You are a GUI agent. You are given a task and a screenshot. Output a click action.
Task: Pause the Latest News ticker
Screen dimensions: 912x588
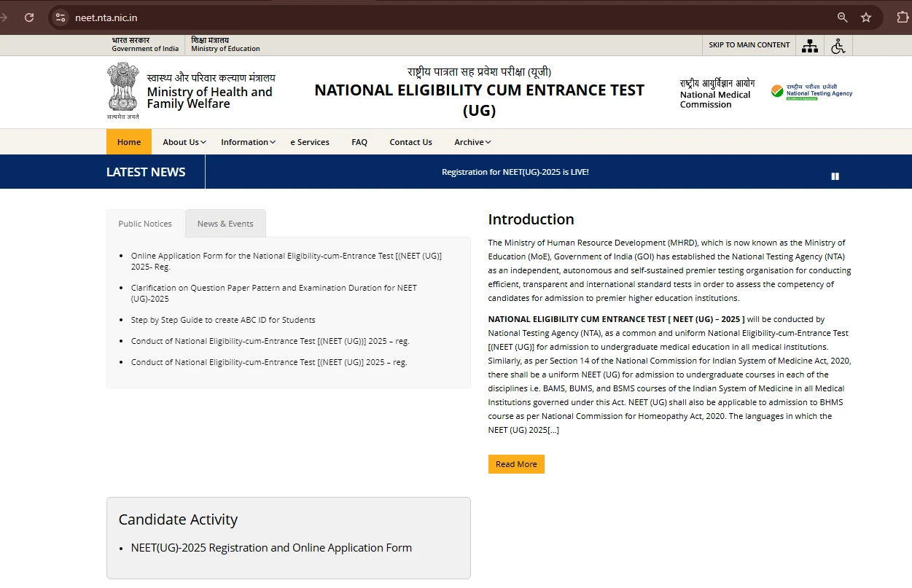click(x=835, y=176)
